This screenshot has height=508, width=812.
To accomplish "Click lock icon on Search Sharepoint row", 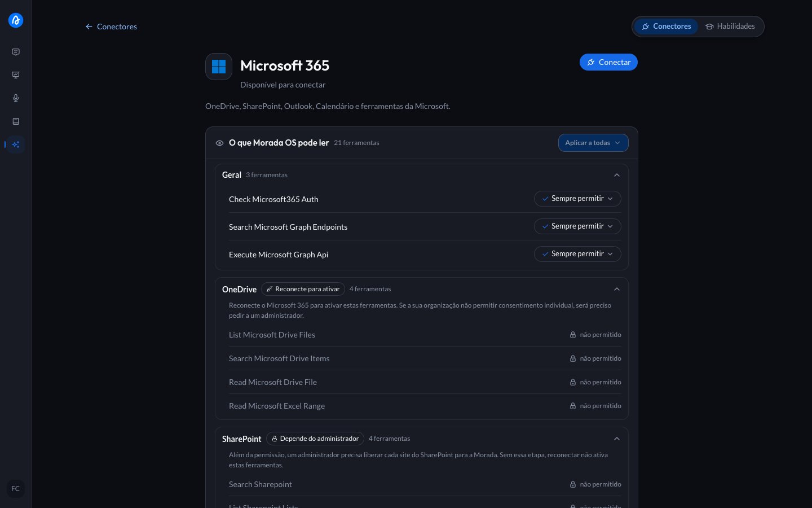I will click(573, 484).
